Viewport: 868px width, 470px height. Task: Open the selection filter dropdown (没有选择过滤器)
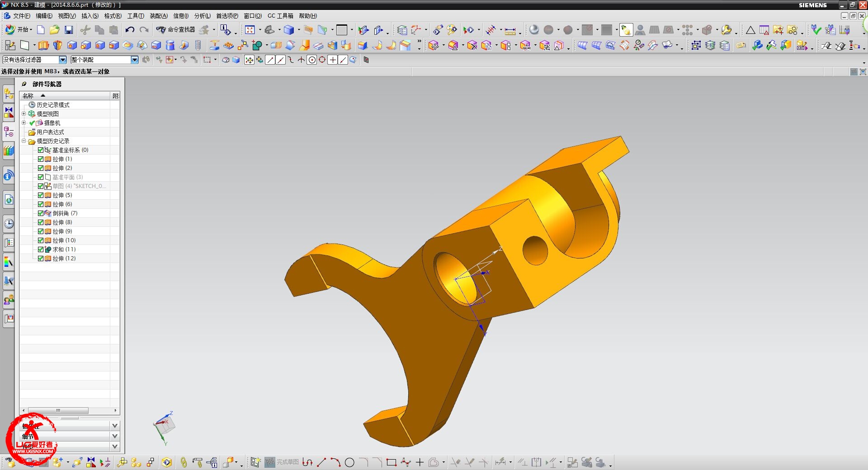coord(63,60)
